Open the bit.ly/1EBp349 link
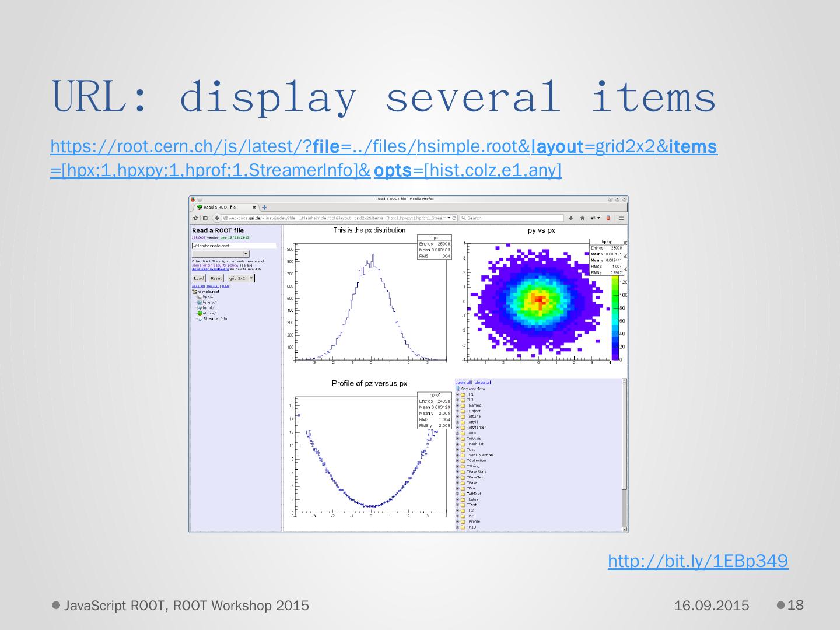The height and width of the screenshot is (630, 840). [x=698, y=561]
